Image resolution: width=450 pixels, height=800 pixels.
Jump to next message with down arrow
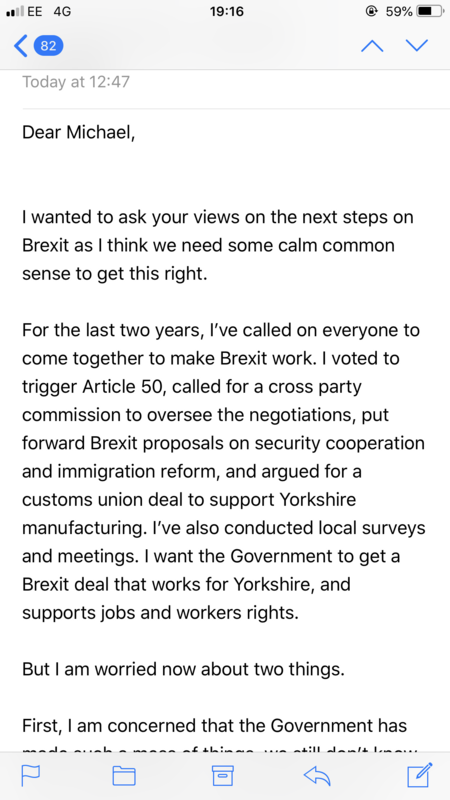click(x=417, y=46)
